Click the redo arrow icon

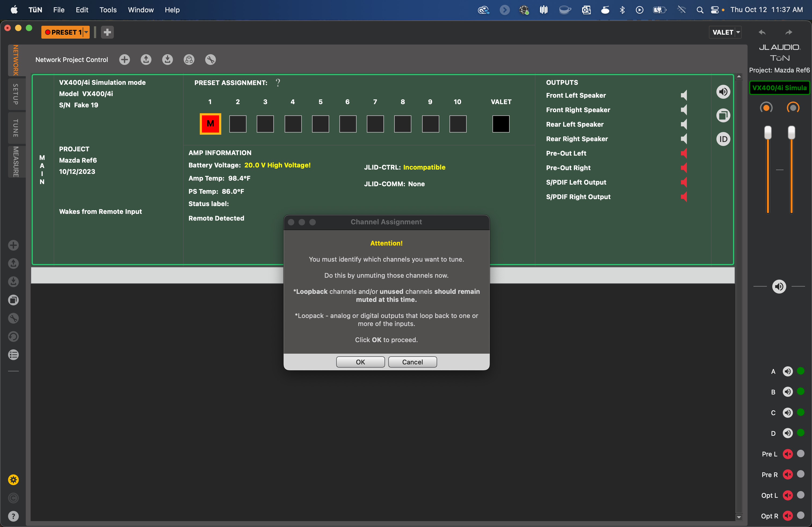[x=788, y=32]
